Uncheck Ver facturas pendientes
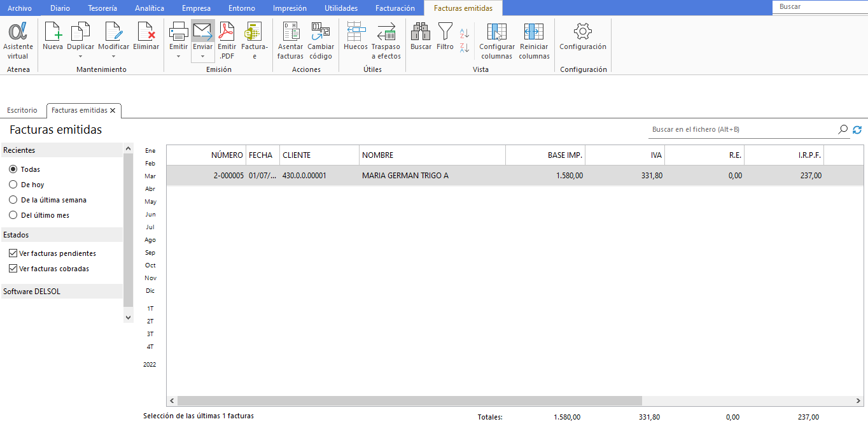868x431 pixels. (13, 253)
